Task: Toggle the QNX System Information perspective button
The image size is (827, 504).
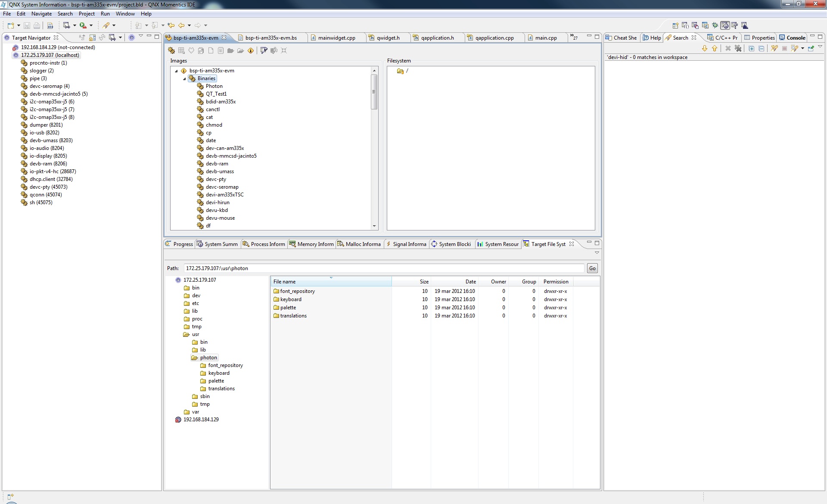Action: pos(725,25)
